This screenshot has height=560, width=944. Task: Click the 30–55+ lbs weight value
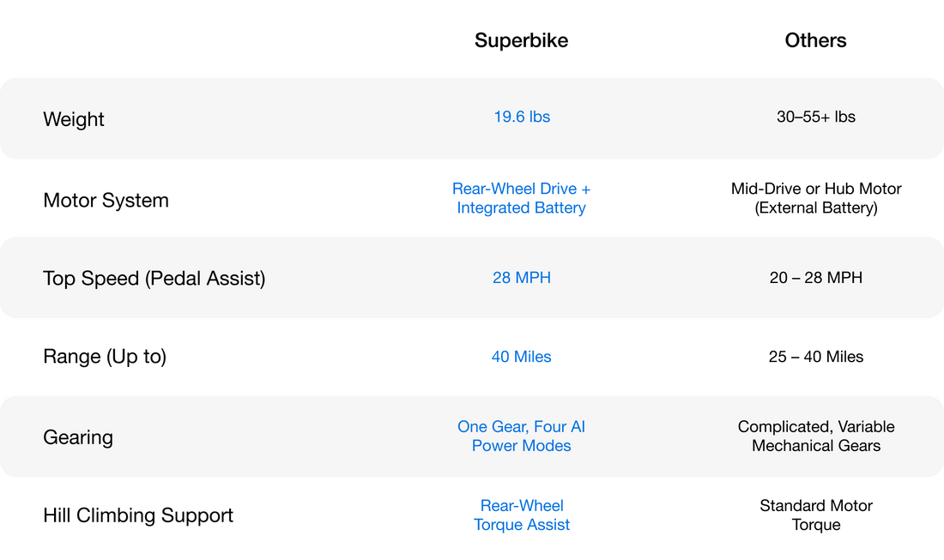click(816, 117)
